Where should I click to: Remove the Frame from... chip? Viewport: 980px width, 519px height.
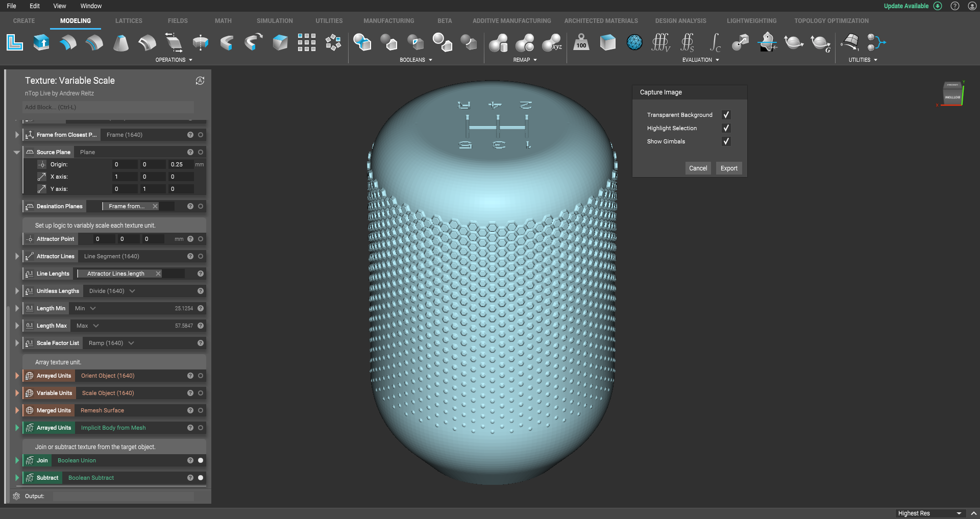click(x=155, y=206)
